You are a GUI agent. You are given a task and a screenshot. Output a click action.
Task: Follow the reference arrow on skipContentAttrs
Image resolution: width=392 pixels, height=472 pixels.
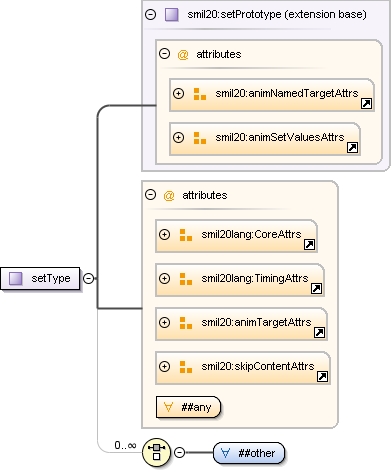coord(322,377)
